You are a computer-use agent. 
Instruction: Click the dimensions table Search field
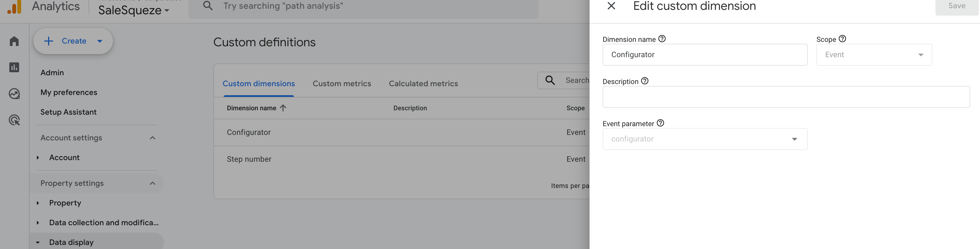click(x=564, y=80)
